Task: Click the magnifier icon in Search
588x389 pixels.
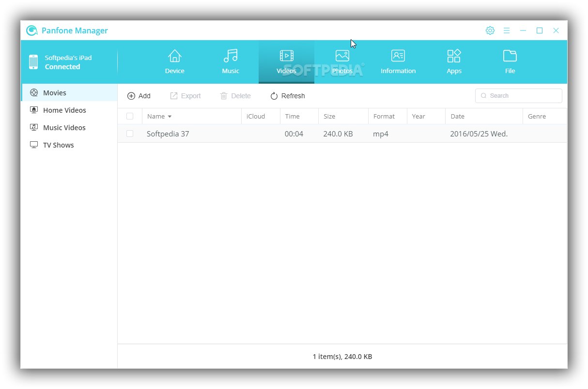Action: [x=483, y=96]
